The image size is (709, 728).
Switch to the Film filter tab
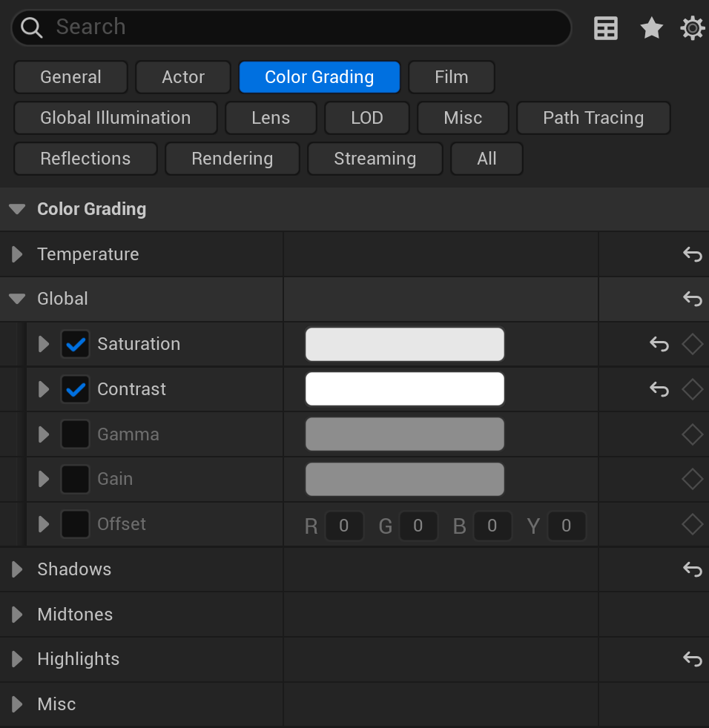pyautogui.click(x=451, y=77)
